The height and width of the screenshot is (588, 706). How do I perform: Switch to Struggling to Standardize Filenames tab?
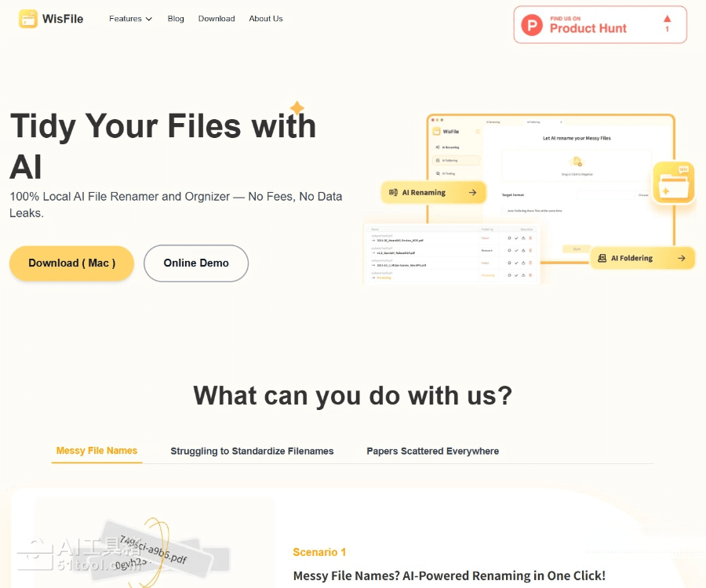pyautogui.click(x=252, y=452)
